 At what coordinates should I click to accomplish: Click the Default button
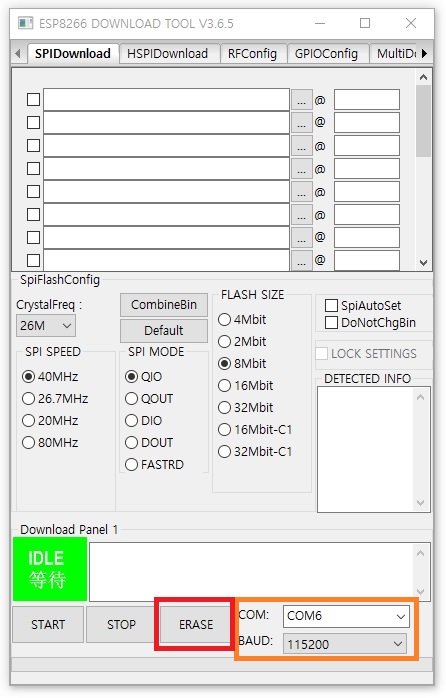point(164,331)
